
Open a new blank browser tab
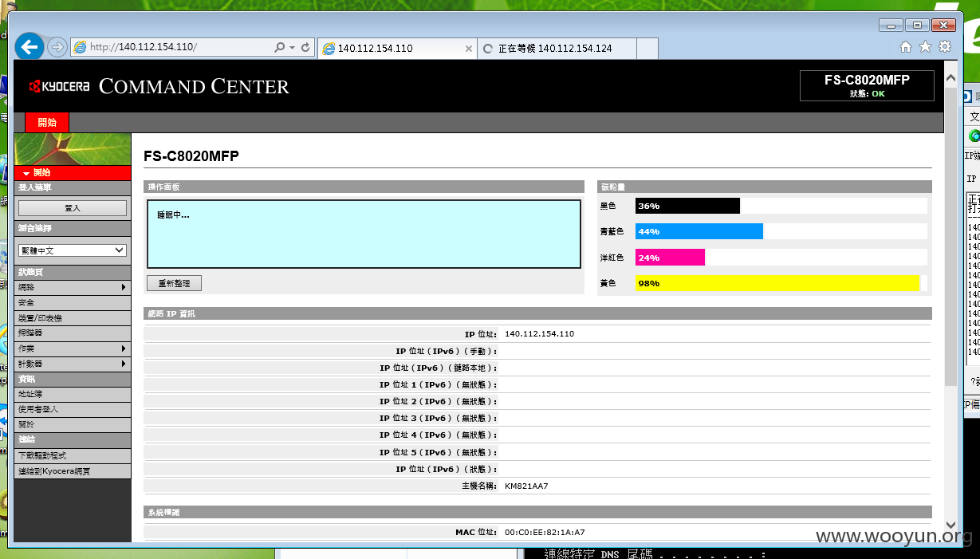pos(647,49)
